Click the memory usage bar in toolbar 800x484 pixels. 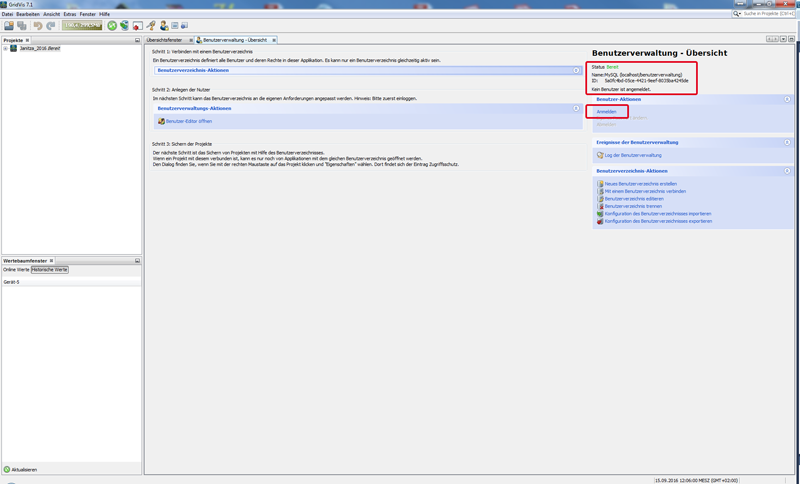tap(82, 26)
